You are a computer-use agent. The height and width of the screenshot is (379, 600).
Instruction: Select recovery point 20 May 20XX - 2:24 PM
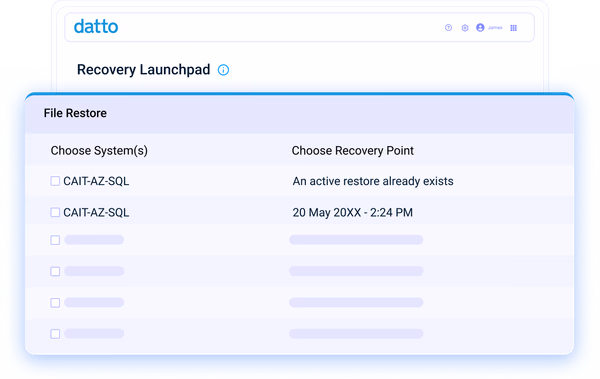coord(352,212)
